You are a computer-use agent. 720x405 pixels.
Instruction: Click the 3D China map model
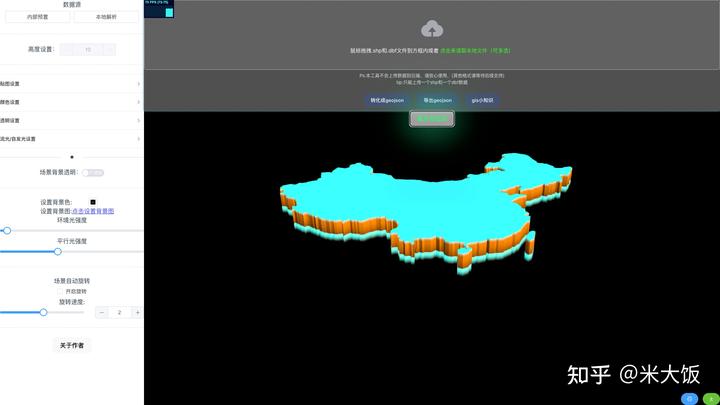click(x=425, y=212)
